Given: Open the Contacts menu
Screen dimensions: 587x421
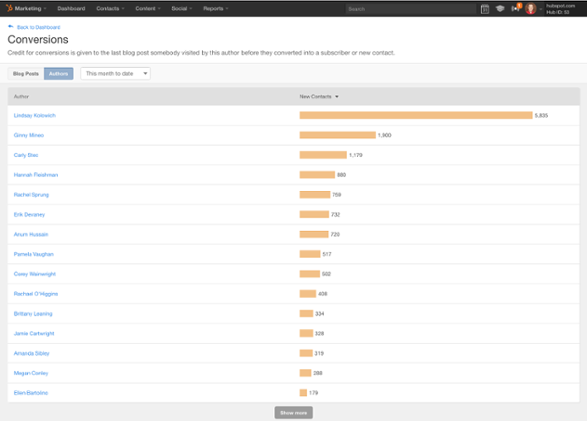Looking at the screenshot, I should click(x=110, y=8).
